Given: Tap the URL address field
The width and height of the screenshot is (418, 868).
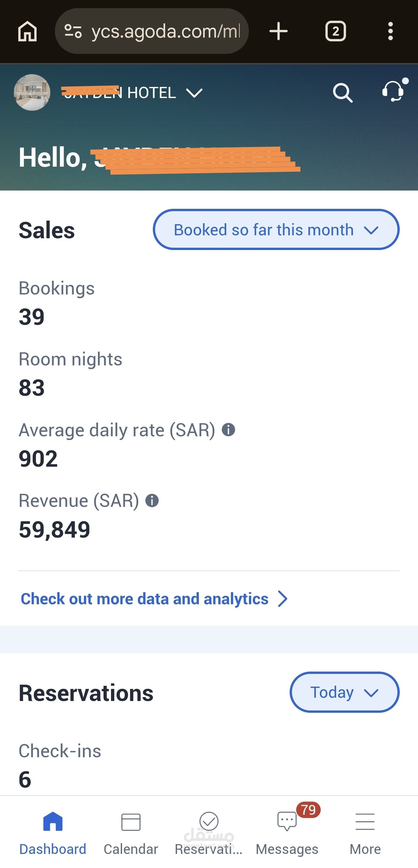Looking at the screenshot, I should click(x=165, y=31).
